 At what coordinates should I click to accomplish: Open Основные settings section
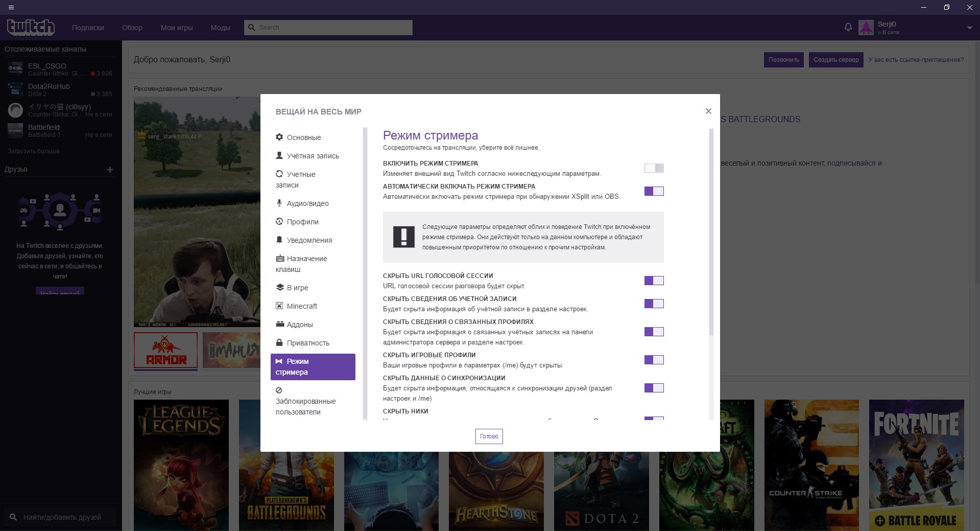point(313,137)
